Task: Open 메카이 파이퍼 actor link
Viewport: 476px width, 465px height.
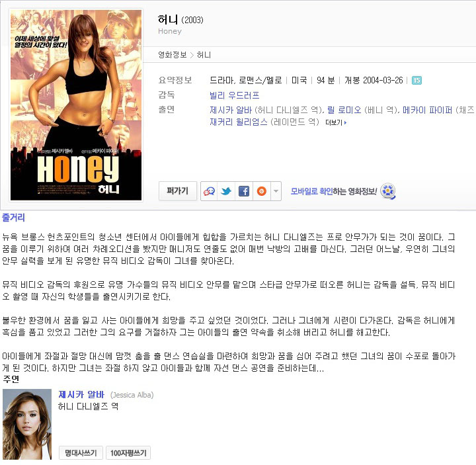Action: 427,110
